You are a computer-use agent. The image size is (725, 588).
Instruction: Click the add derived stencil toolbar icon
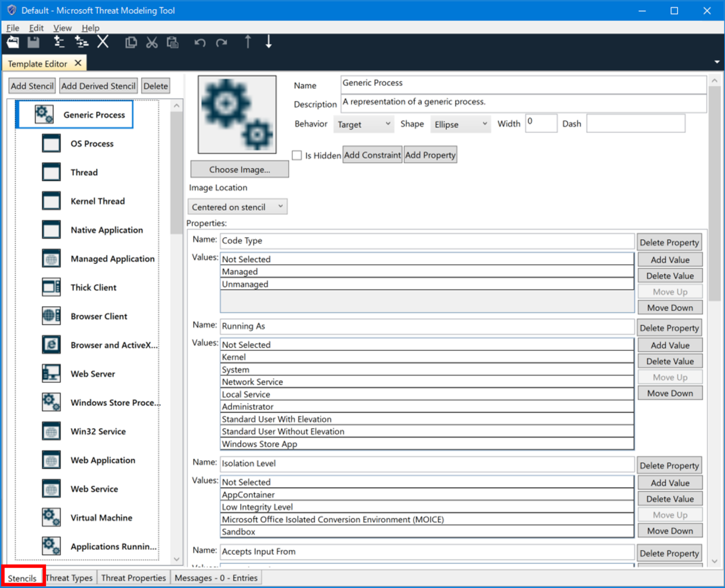click(x=81, y=42)
